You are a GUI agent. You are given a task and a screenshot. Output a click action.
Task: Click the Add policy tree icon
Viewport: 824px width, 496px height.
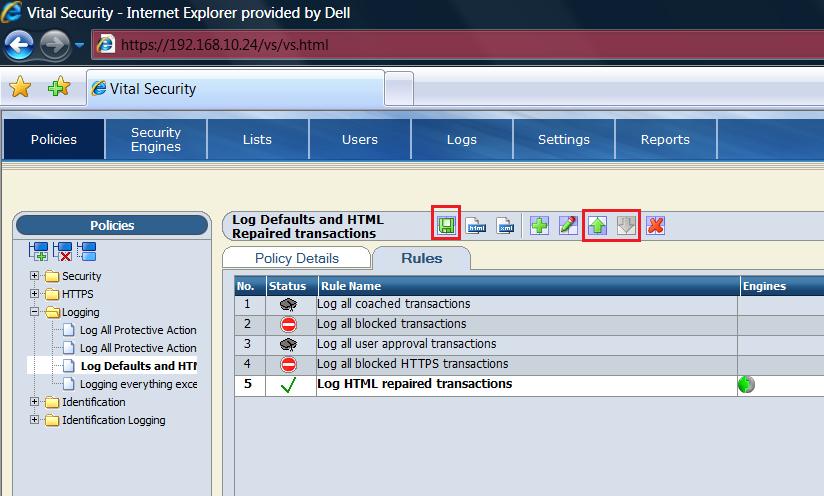tap(40, 250)
